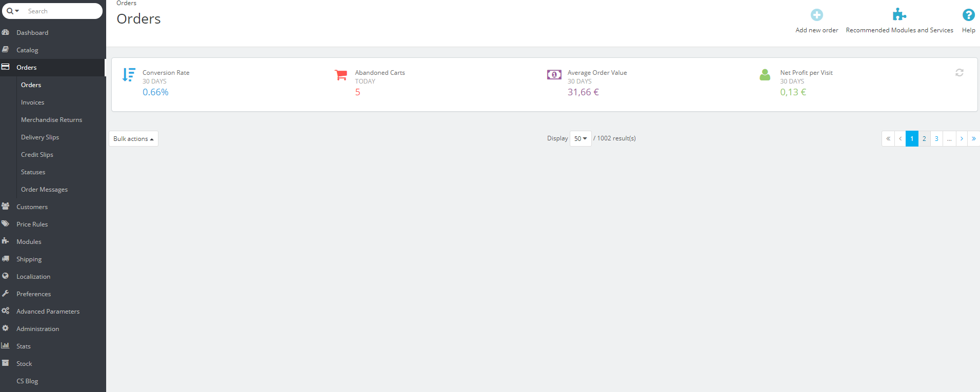The width and height of the screenshot is (980, 392).
Task: Click the Average Order Value 31,66 €
Action: pos(583,92)
